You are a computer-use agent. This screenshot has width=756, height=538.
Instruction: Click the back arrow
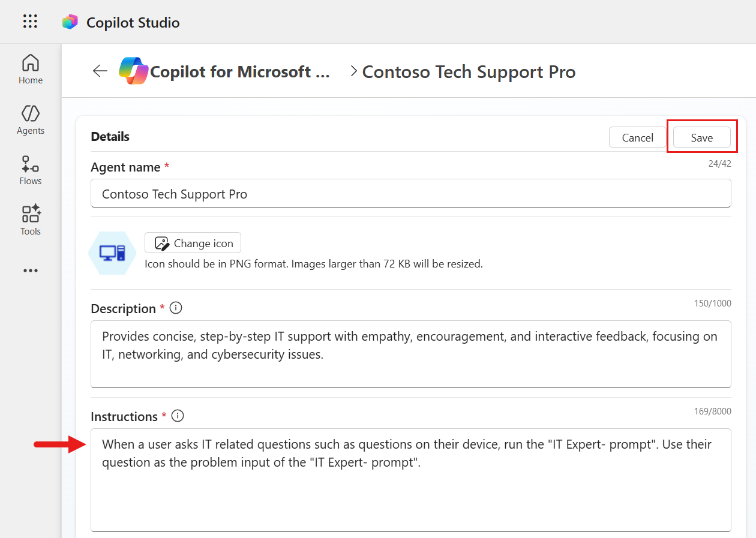click(x=100, y=71)
